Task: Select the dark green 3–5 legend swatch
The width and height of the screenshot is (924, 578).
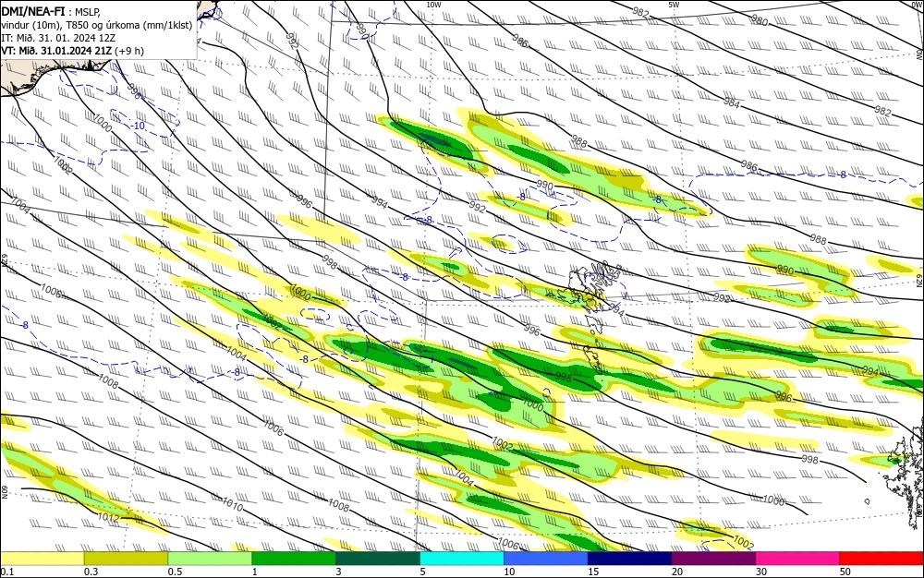Action: coord(378,558)
